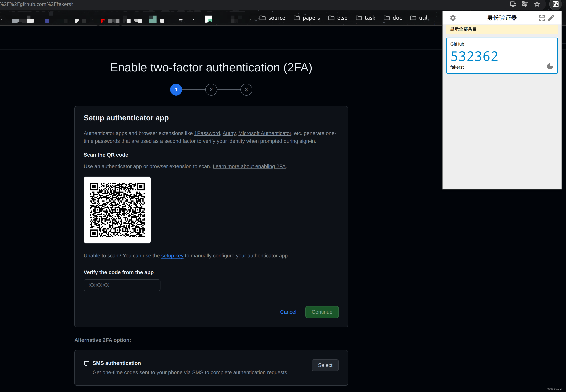Bookmark this page with the star icon
This screenshot has width=566, height=392.
coord(537,4)
